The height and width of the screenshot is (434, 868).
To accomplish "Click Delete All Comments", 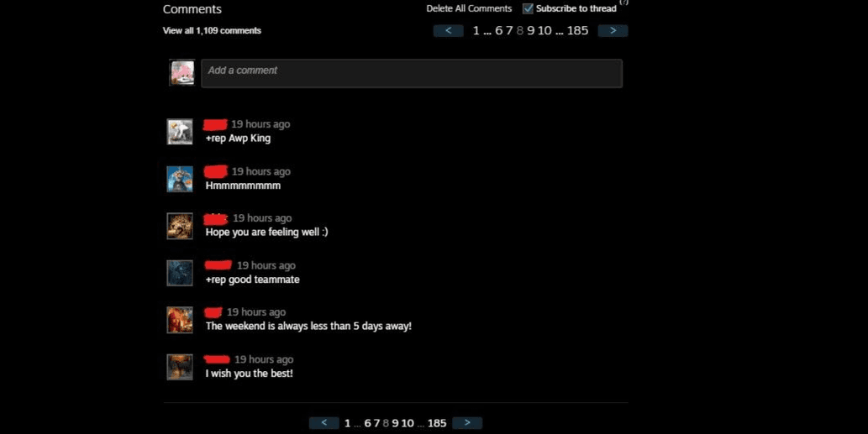I will pyautogui.click(x=469, y=8).
